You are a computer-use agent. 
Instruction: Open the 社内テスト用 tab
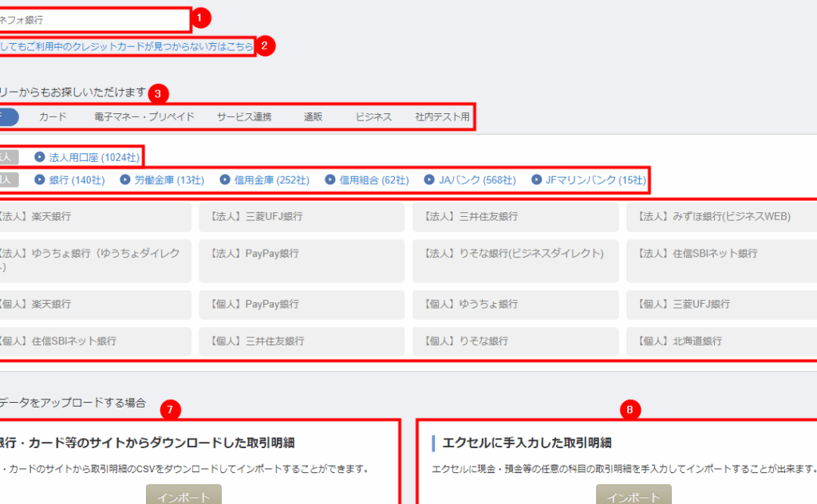(442, 117)
